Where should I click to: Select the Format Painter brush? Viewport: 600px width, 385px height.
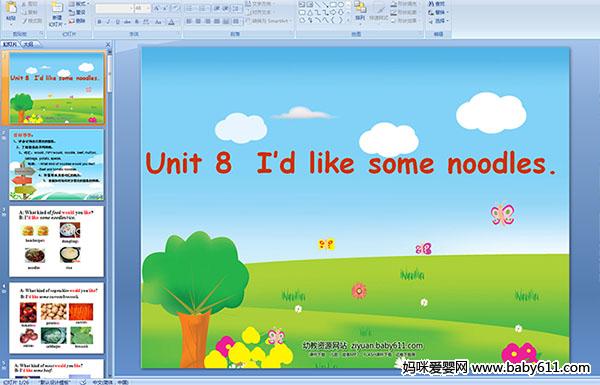click(31, 21)
